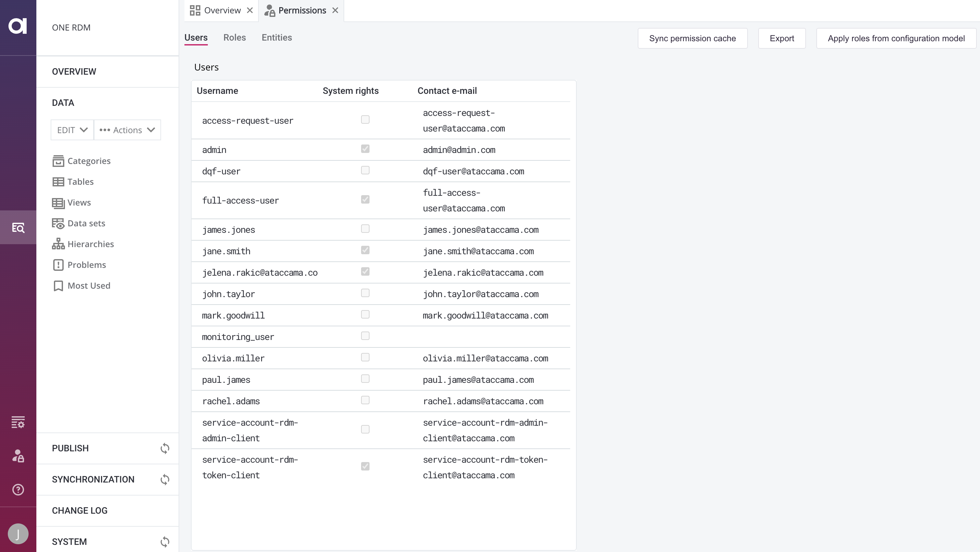Open the Actions dropdown

point(127,130)
